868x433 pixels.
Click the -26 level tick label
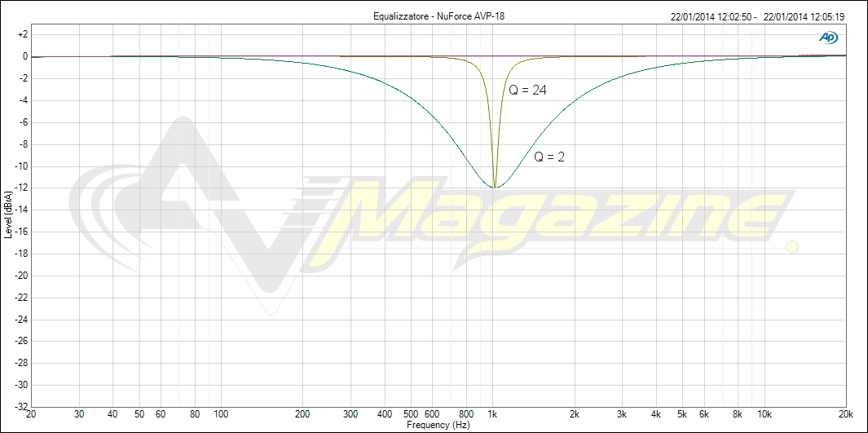tap(21, 341)
